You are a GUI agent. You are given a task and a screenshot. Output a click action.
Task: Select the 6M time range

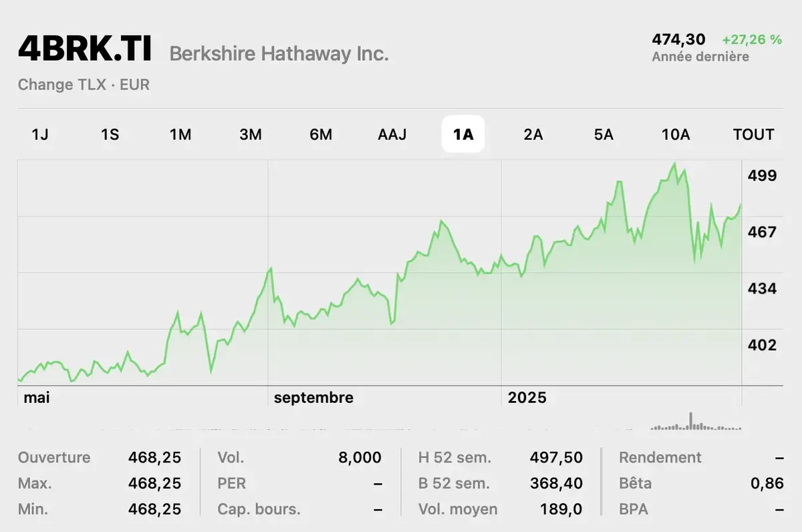(x=321, y=134)
